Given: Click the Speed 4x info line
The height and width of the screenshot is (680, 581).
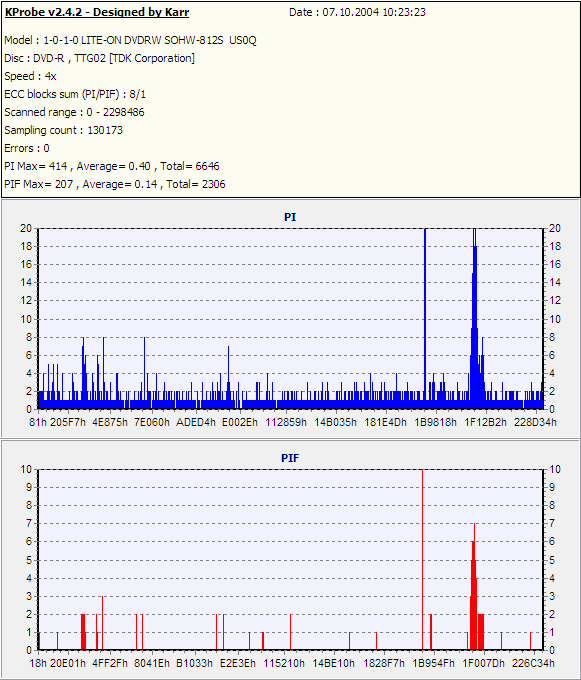Looking at the screenshot, I should (30, 76).
